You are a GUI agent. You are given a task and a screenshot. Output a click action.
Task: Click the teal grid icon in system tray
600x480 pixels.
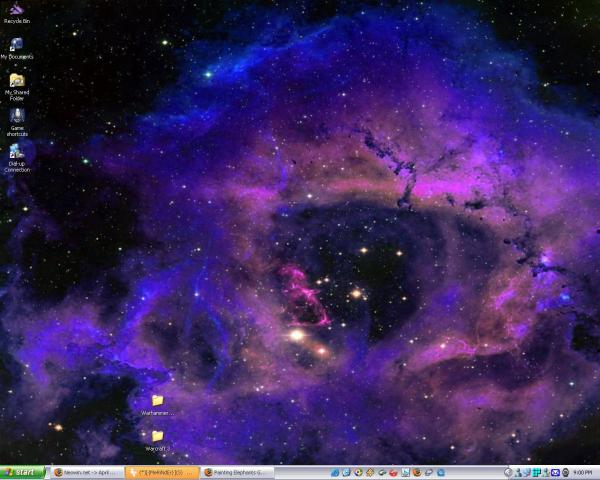pyautogui.click(x=536, y=473)
